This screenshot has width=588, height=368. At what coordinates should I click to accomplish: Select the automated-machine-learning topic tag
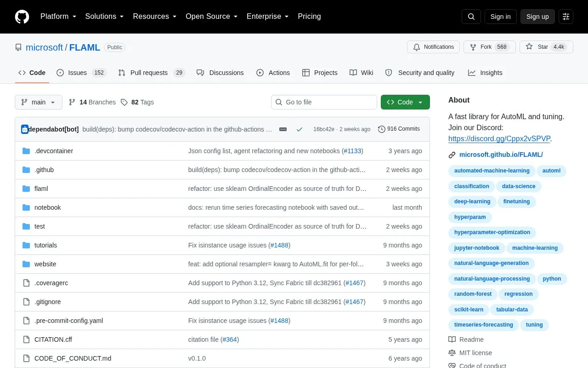(492, 171)
